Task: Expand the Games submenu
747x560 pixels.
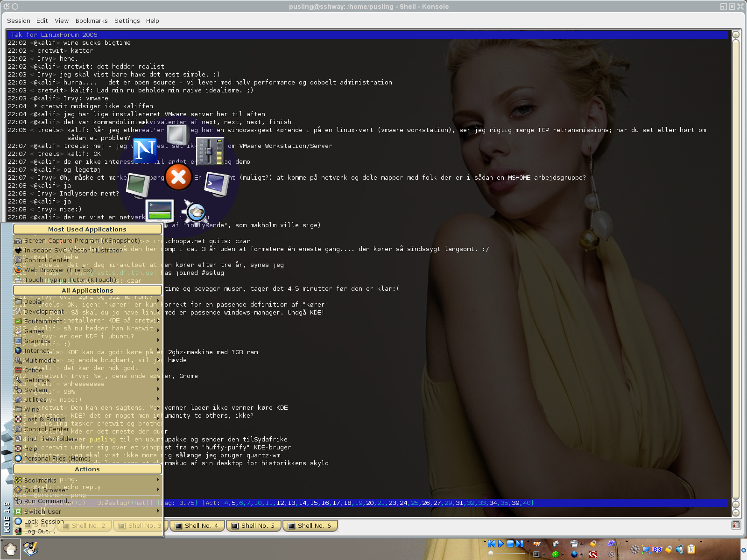Action: pos(87,331)
